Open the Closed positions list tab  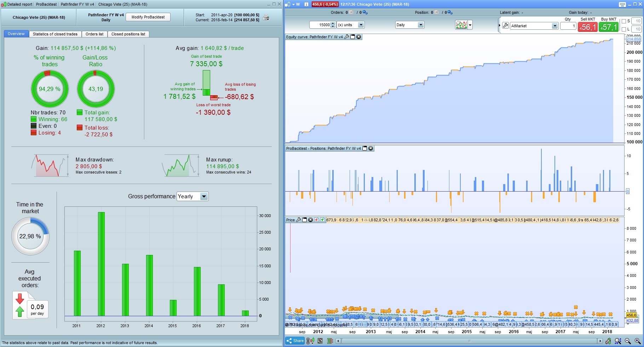click(x=128, y=34)
